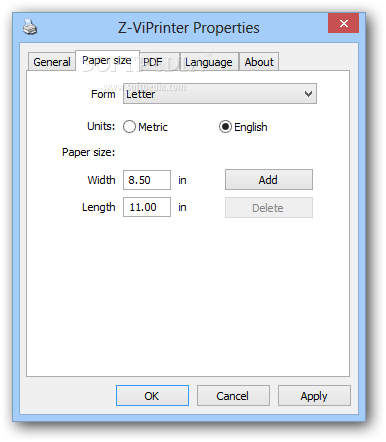Click the 'Form' label
The width and height of the screenshot is (386, 442).
point(103,94)
